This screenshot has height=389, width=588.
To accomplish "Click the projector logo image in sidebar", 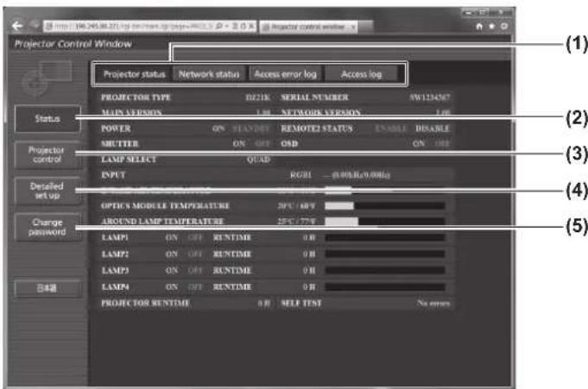I will coord(46,78).
